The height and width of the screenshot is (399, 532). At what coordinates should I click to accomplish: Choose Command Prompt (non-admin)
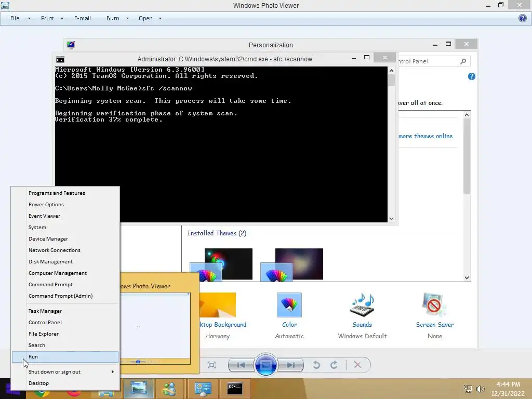pos(65,285)
